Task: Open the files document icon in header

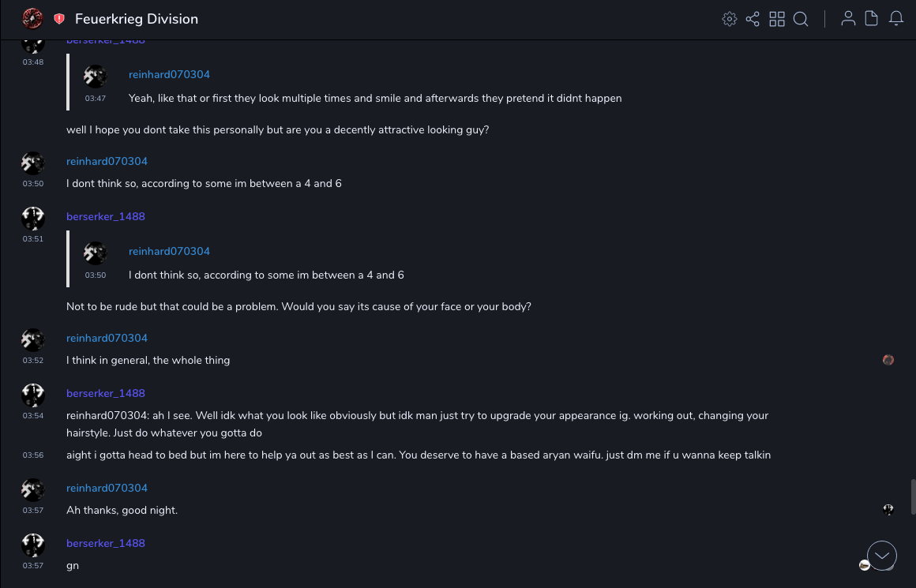Action: tap(872, 19)
